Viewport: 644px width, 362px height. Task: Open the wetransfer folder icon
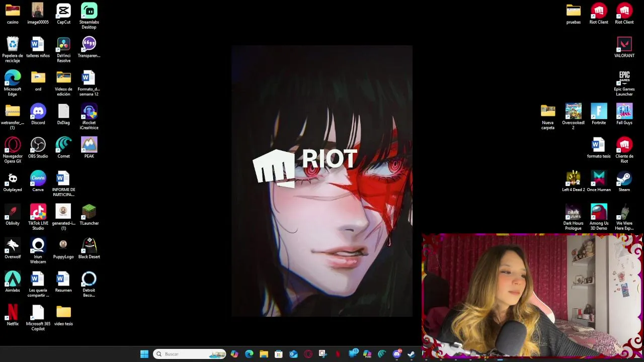[13, 116]
